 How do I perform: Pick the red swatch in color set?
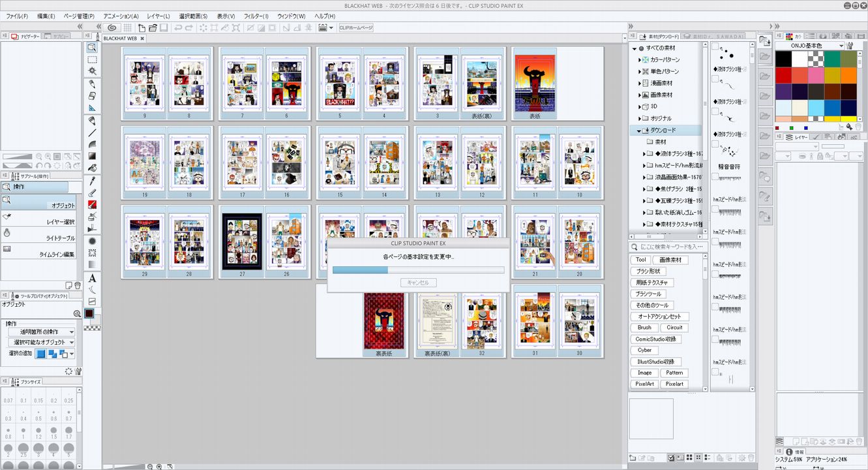[x=783, y=74]
